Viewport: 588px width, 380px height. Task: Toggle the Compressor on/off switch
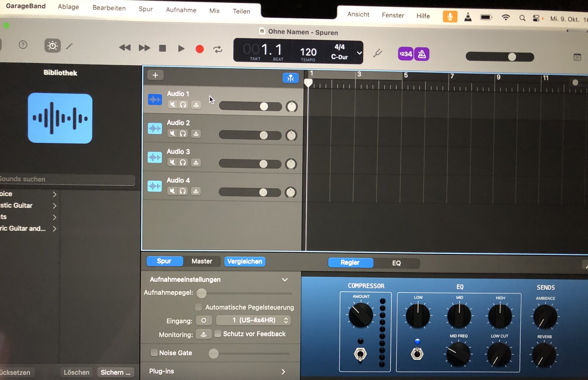tap(360, 354)
